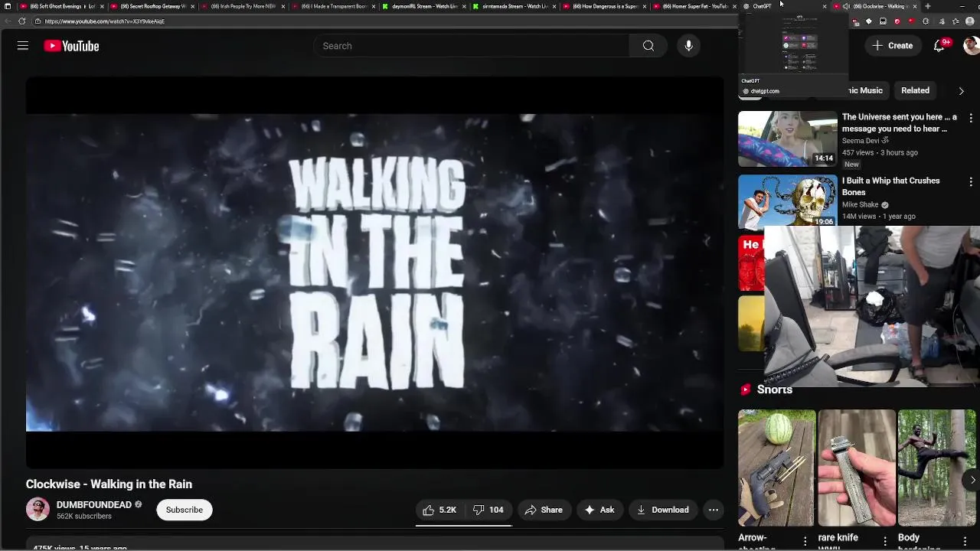980x551 pixels.
Task: Switch to I Made a Transparent tab
Action: click(x=333, y=6)
